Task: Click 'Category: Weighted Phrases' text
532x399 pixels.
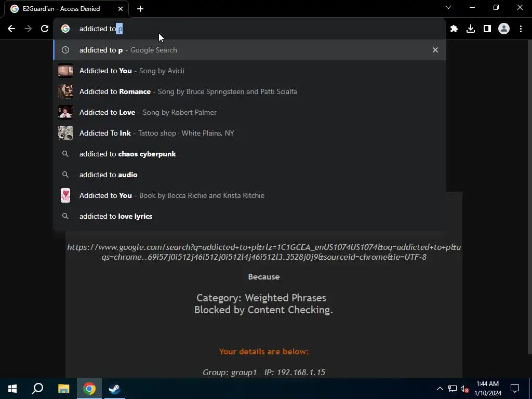Action: pos(261,298)
